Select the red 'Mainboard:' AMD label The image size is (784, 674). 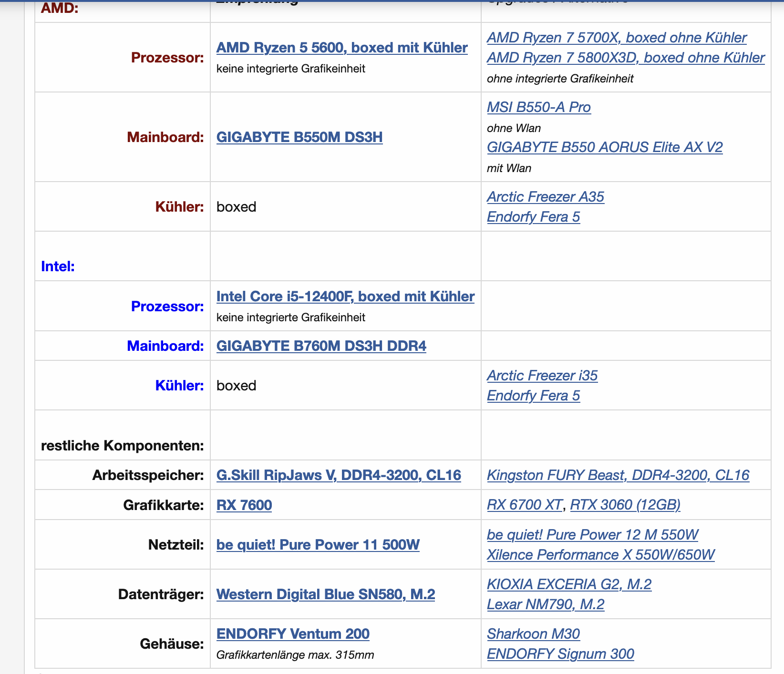click(x=165, y=137)
